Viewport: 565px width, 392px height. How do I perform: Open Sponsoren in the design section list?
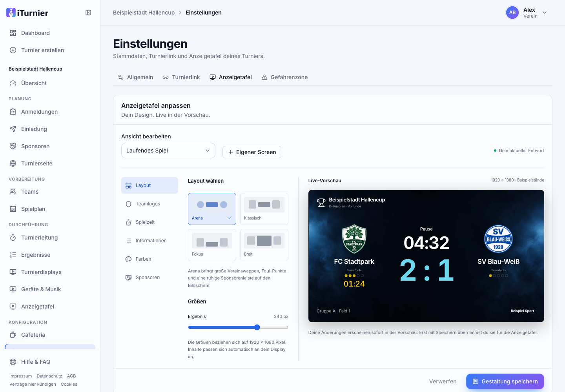[149, 278]
